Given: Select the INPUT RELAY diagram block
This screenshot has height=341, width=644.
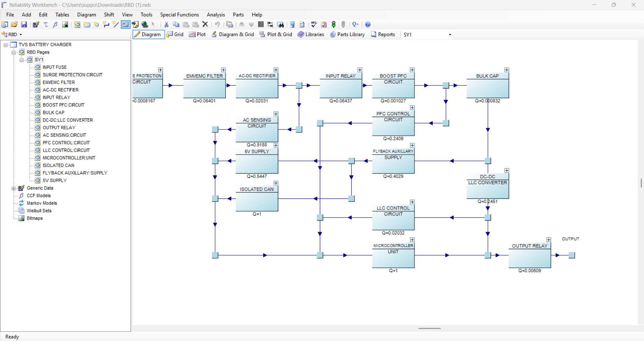Looking at the screenshot, I should [341, 85].
